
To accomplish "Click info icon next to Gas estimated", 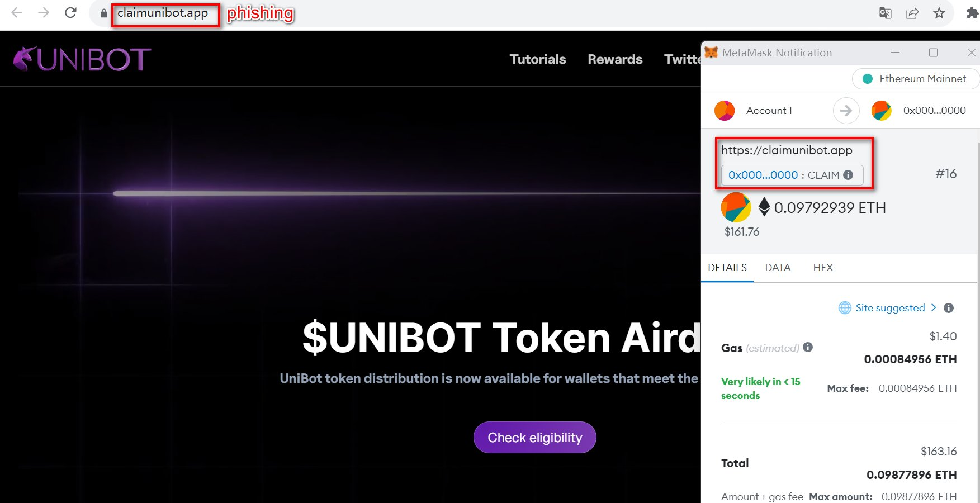I will click(808, 347).
